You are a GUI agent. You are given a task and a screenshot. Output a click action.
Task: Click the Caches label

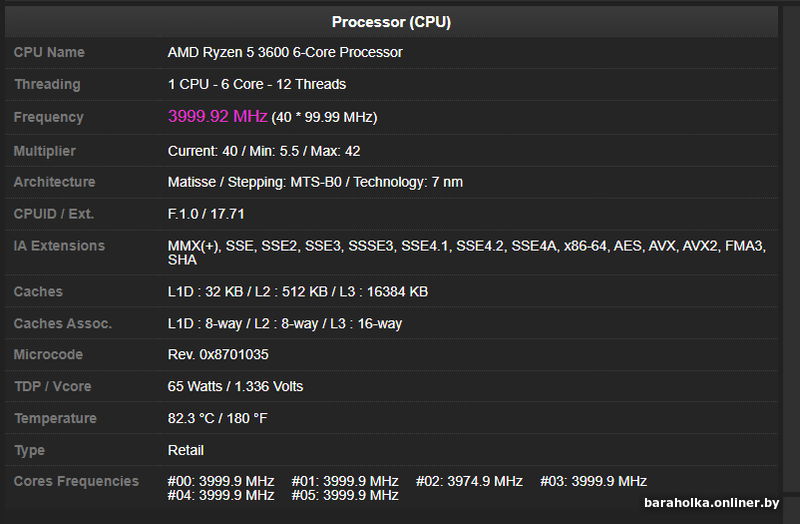(x=38, y=292)
